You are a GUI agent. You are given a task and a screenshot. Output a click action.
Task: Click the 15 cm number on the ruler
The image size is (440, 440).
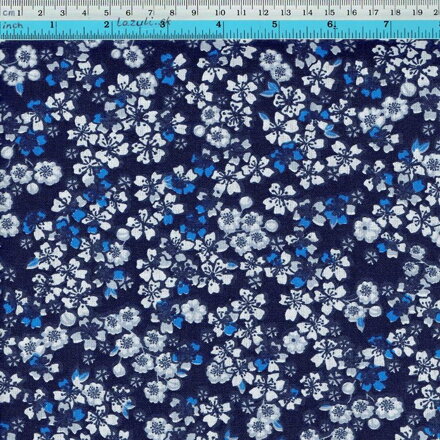(330, 13)
